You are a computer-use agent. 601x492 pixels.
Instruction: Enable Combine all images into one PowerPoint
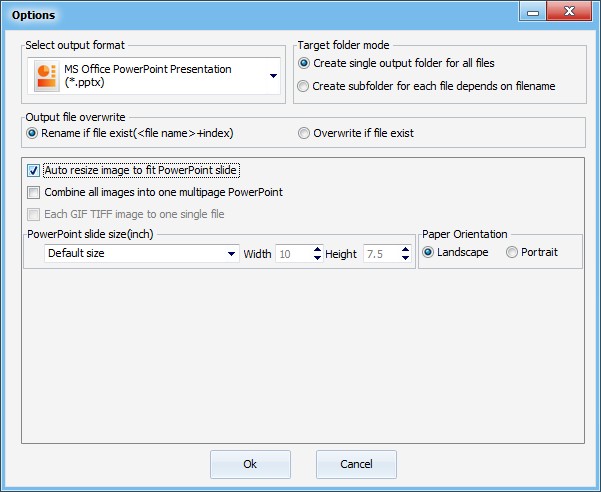35,192
